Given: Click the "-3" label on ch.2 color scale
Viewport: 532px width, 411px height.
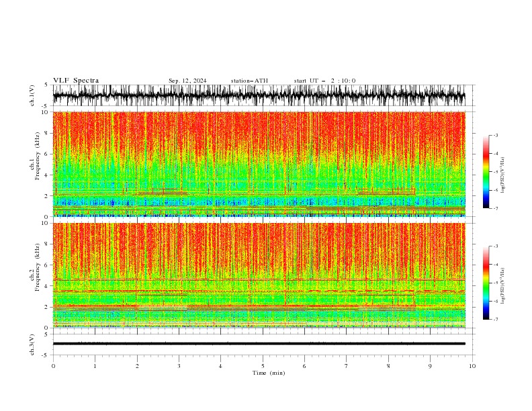Looking at the screenshot, I should click(x=496, y=246).
